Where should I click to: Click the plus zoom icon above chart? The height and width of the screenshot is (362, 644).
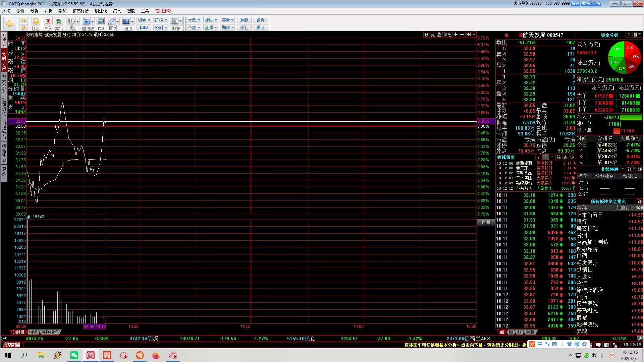tap(455, 35)
